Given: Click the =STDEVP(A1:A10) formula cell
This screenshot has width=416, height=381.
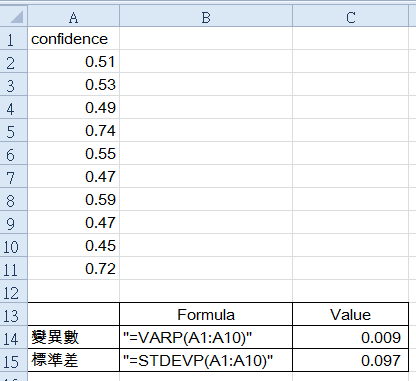Looking at the screenshot, I should [206, 360].
